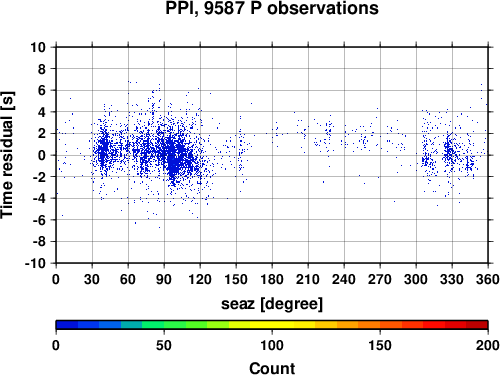The height and width of the screenshot is (375, 500).
Task: Click the 'Time residual [s]' y-axis label
Action: click(x=7, y=155)
